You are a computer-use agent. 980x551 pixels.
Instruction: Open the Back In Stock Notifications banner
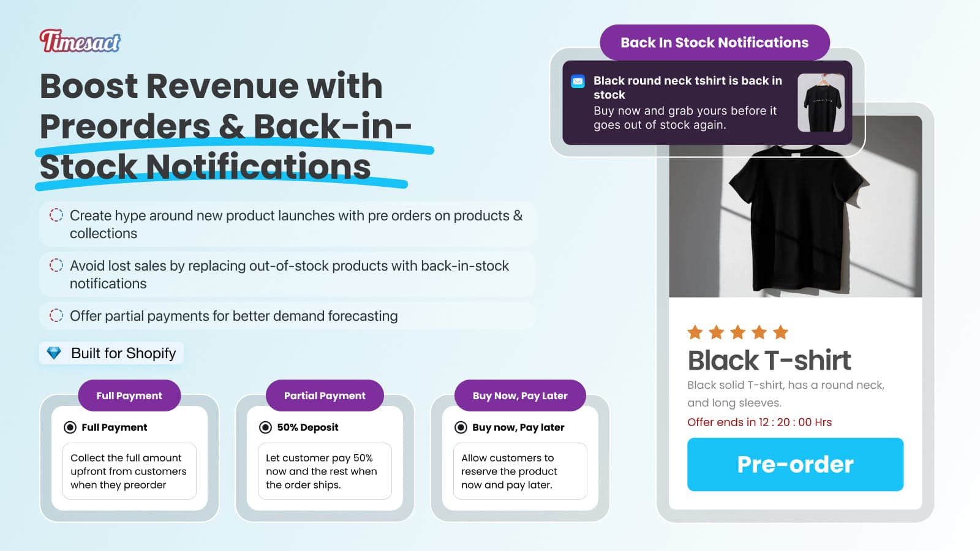[715, 42]
